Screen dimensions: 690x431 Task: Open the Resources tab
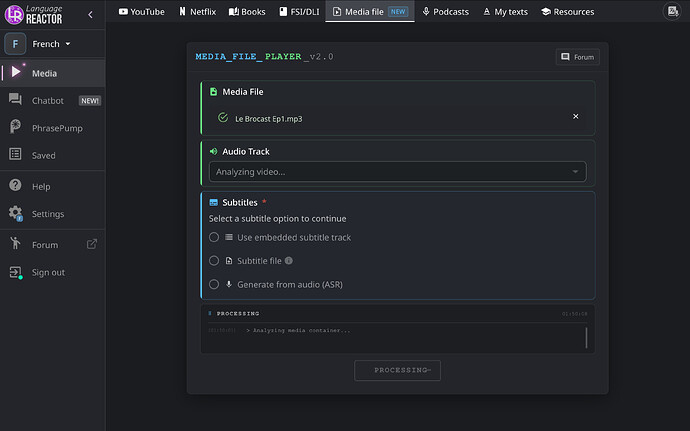[x=567, y=12]
